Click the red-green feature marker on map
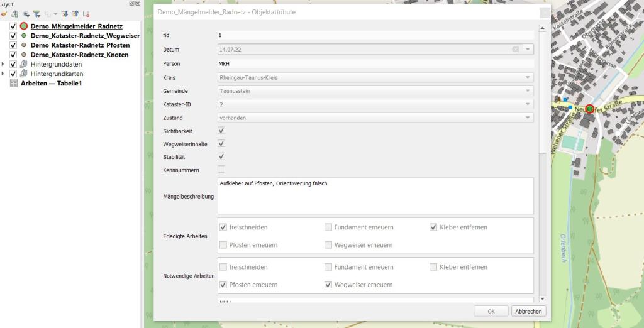This screenshot has height=328, width=644. tap(589, 109)
